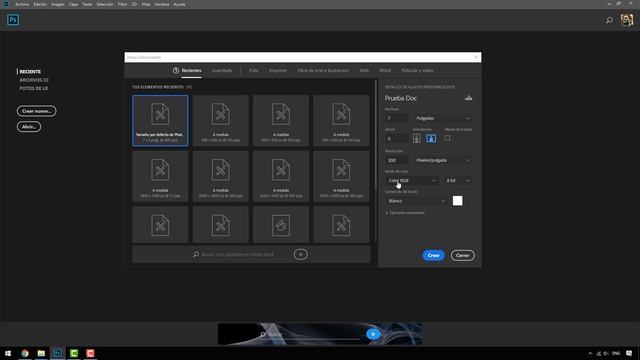Click the circled arrow go button beside the Adobe Stock search
This screenshot has width=640, height=360.
coord(300,254)
